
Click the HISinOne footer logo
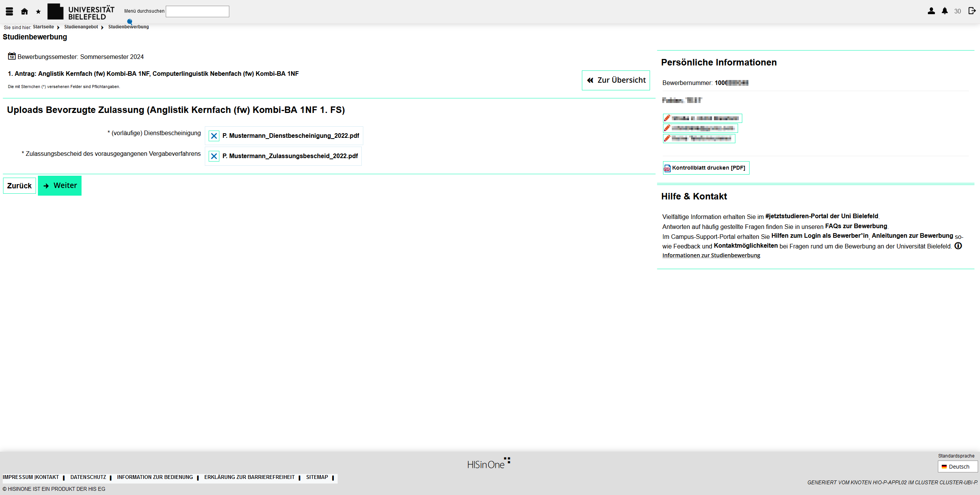pos(489,463)
